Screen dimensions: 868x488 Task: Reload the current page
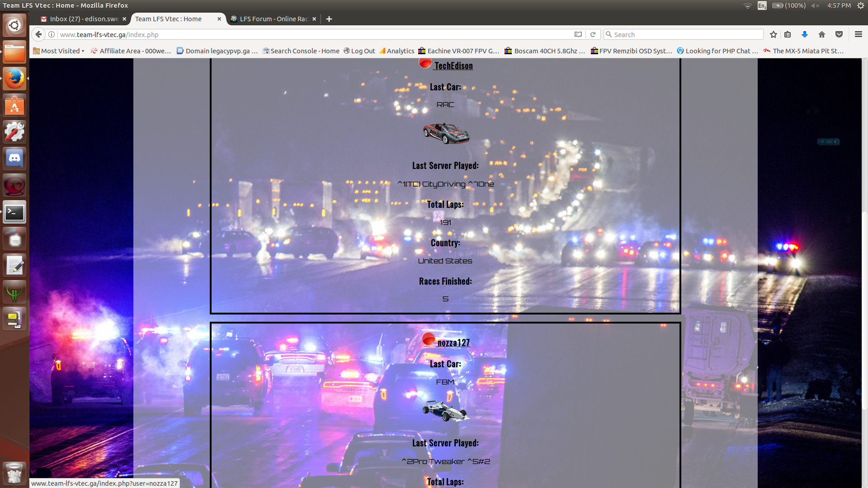click(x=593, y=34)
